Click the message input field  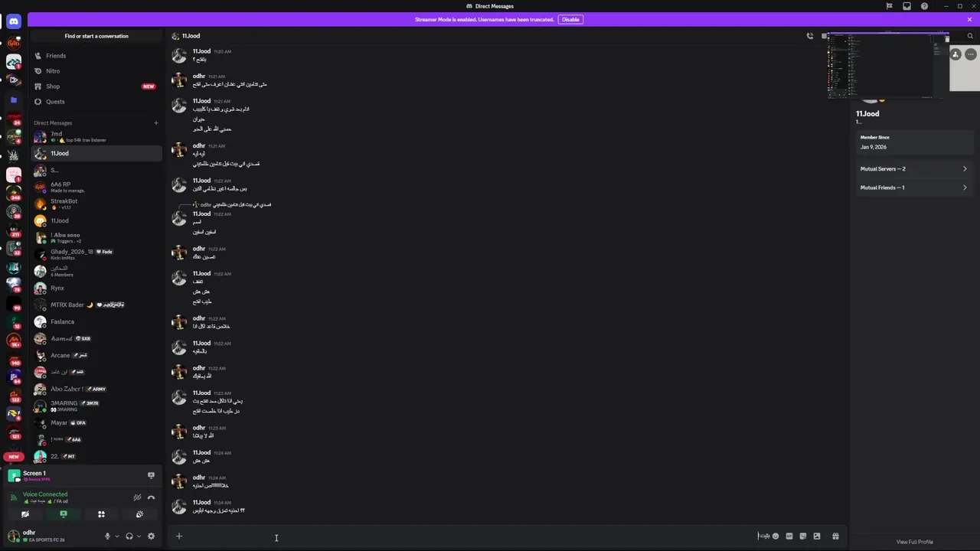point(467,536)
